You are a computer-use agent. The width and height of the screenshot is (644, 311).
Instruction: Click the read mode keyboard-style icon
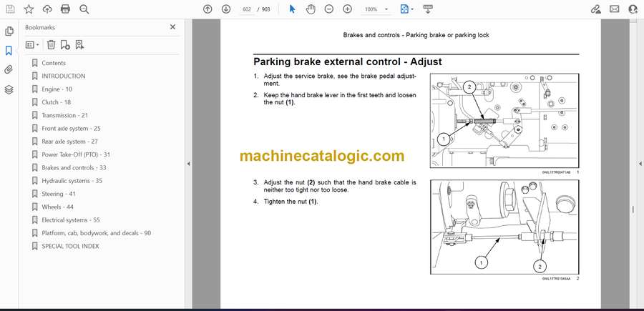coord(428,9)
